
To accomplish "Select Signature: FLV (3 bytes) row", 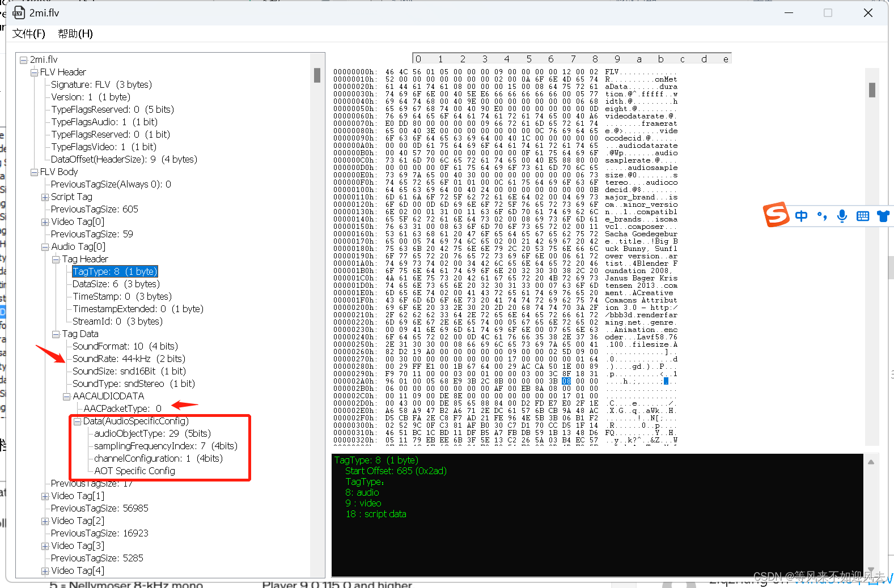I will (101, 84).
